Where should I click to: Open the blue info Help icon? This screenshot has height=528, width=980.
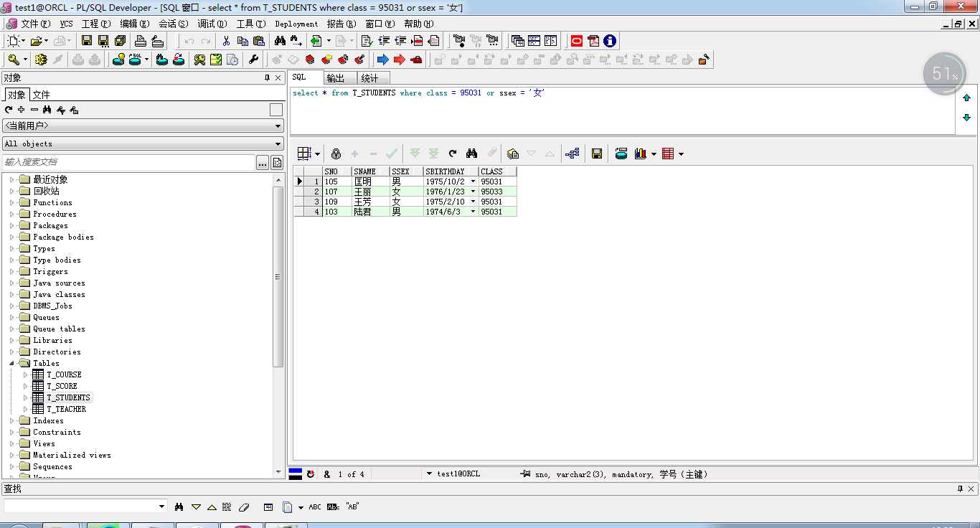click(610, 41)
